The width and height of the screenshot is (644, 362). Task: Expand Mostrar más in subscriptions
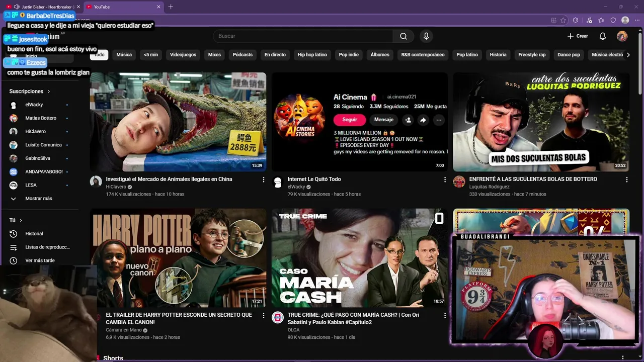39,199
